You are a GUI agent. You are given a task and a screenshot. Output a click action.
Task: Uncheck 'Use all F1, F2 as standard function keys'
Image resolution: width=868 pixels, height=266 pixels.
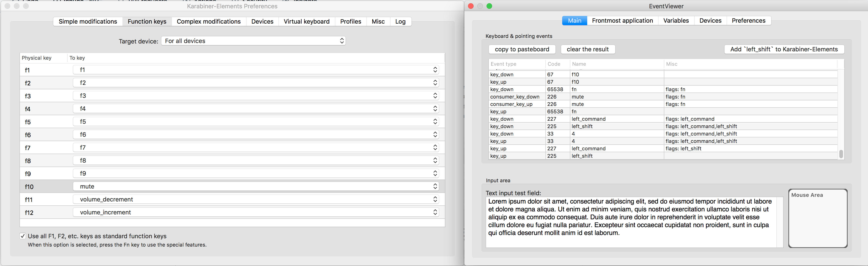[x=23, y=236]
